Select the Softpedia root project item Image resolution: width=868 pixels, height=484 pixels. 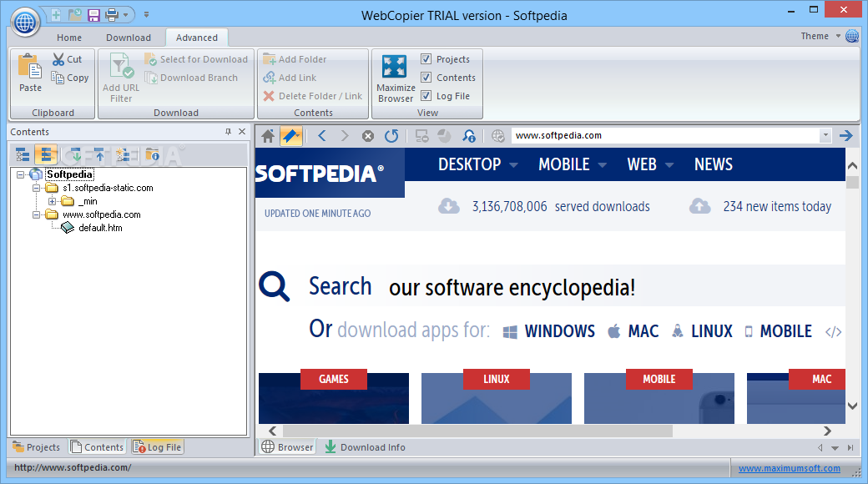(x=69, y=174)
